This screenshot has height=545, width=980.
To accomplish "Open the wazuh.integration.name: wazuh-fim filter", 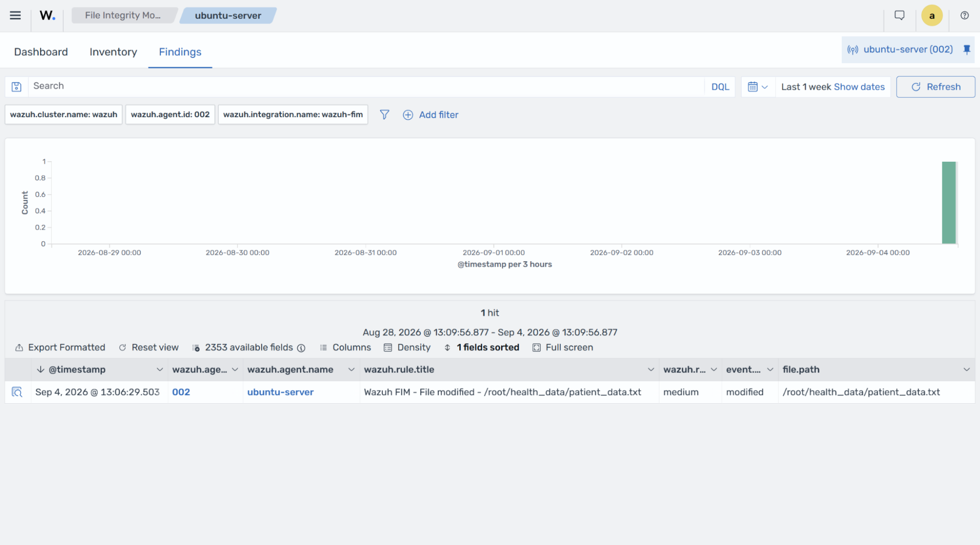I will [x=293, y=115].
